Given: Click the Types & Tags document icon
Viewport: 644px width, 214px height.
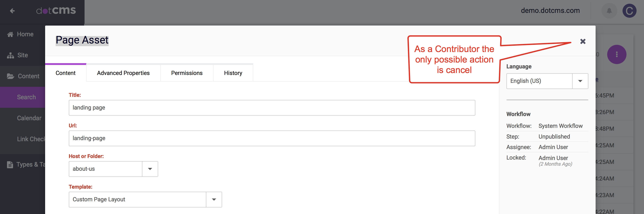Looking at the screenshot, I should tap(10, 164).
